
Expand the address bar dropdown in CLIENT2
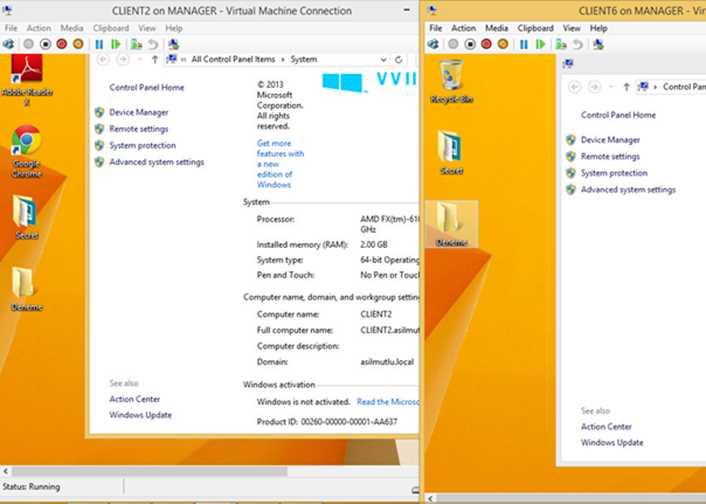(x=383, y=60)
